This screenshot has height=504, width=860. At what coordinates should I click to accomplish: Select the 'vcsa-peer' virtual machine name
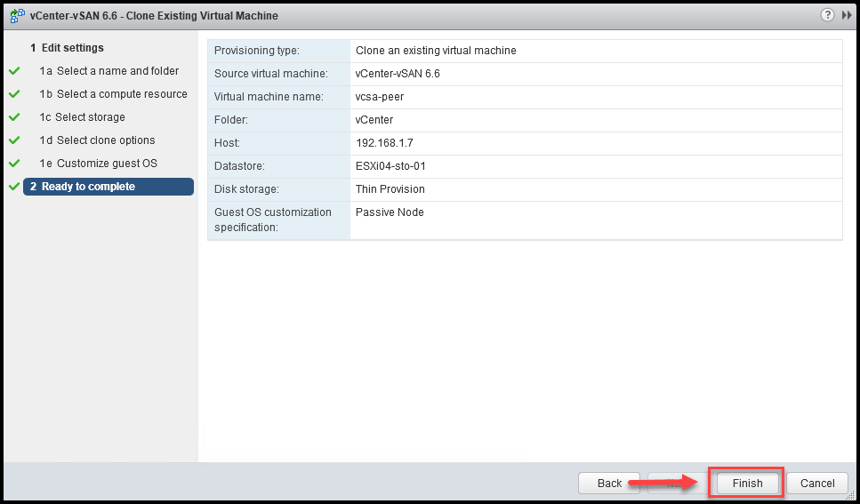[x=380, y=97]
